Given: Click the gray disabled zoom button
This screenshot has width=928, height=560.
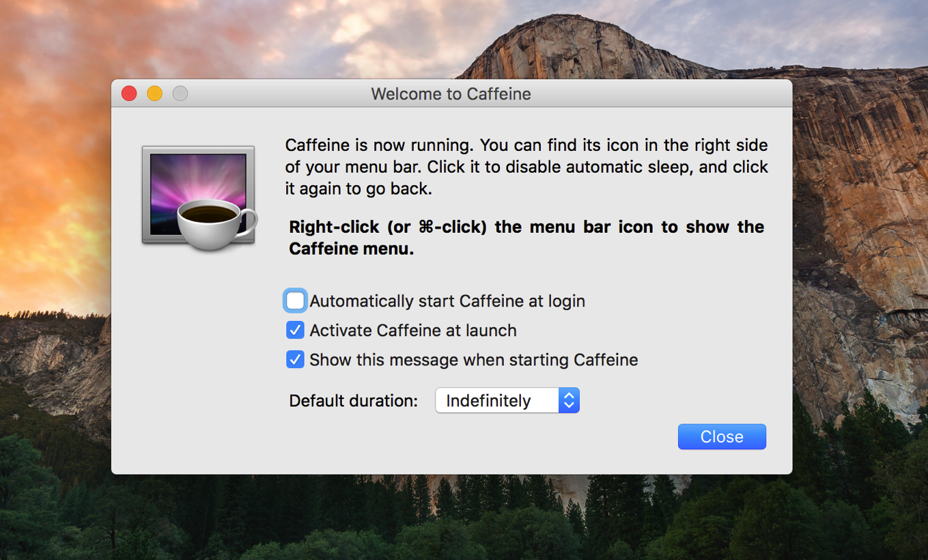Looking at the screenshot, I should [180, 94].
